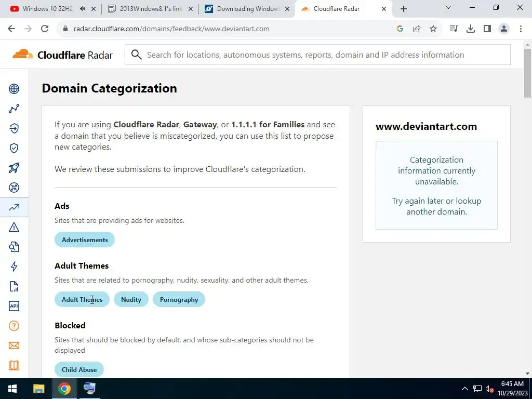Viewport: 532px width, 399px height.
Task: Open the network tray icon
Action: pyautogui.click(x=477, y=389)
